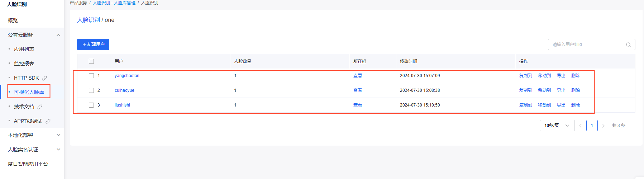Image resolution: width=644 pixels, height=179 pixels.
Task: Open the 10条/页 page size dropdown
Action: pyautogui.click(x=557, y=126)
